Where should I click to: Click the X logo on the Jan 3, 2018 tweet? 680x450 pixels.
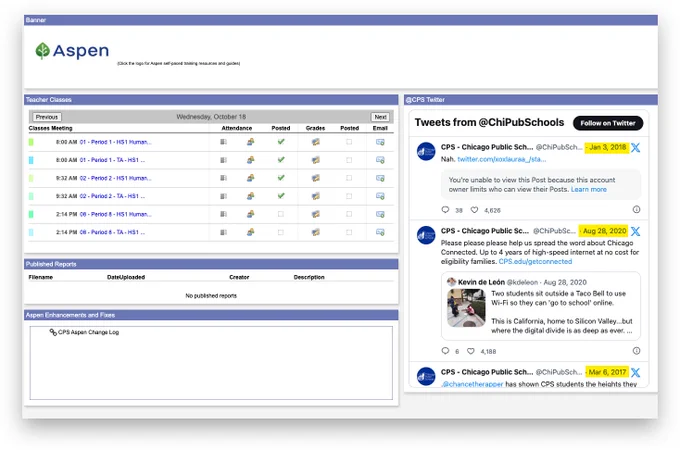click(x=635, y=147)
